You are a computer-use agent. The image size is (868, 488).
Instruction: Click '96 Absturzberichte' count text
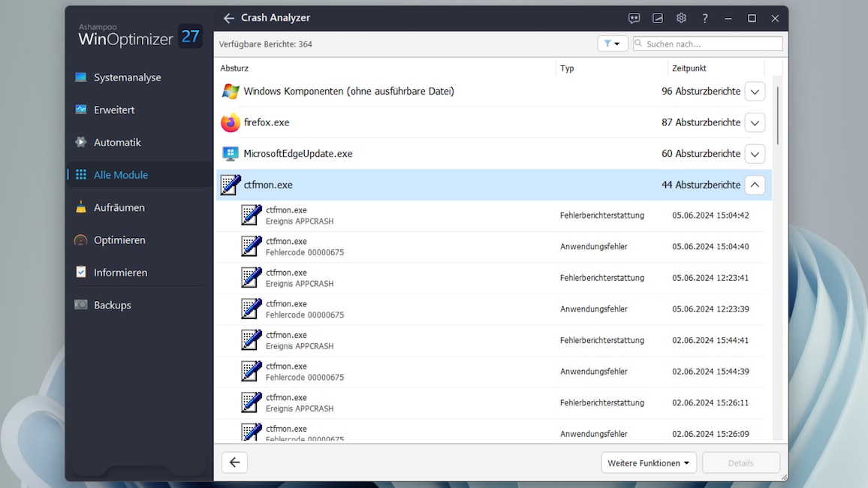pyautogui.click(x=701, y=92)
